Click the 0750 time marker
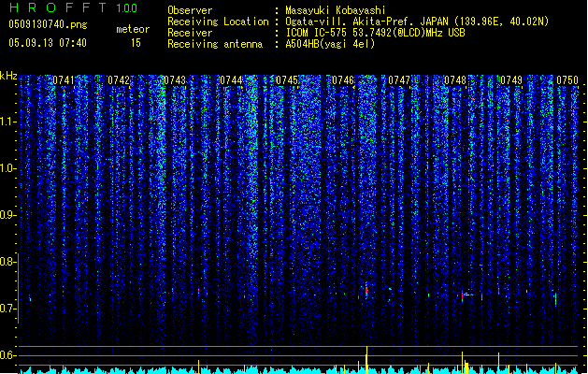The image size is (588, 374). pyautogui.click(x=567, y=80)
